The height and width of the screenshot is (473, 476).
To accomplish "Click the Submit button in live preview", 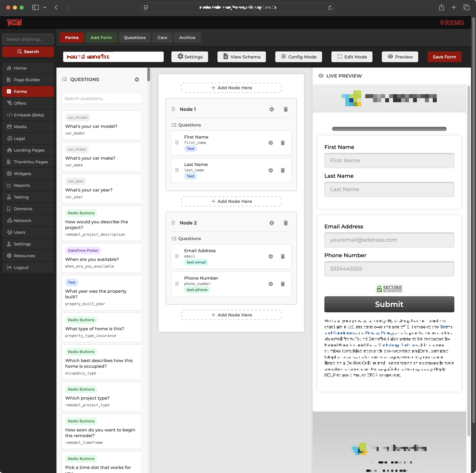I will click(389, 304).
